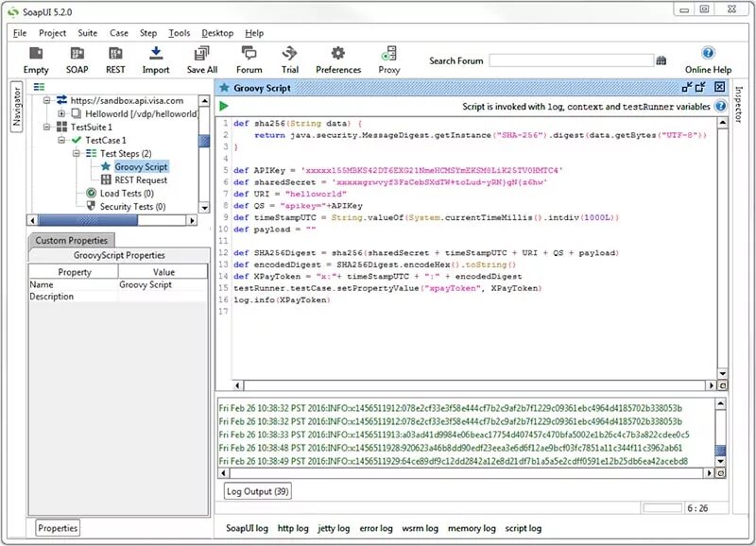Open the Step menu

(148, 33)
